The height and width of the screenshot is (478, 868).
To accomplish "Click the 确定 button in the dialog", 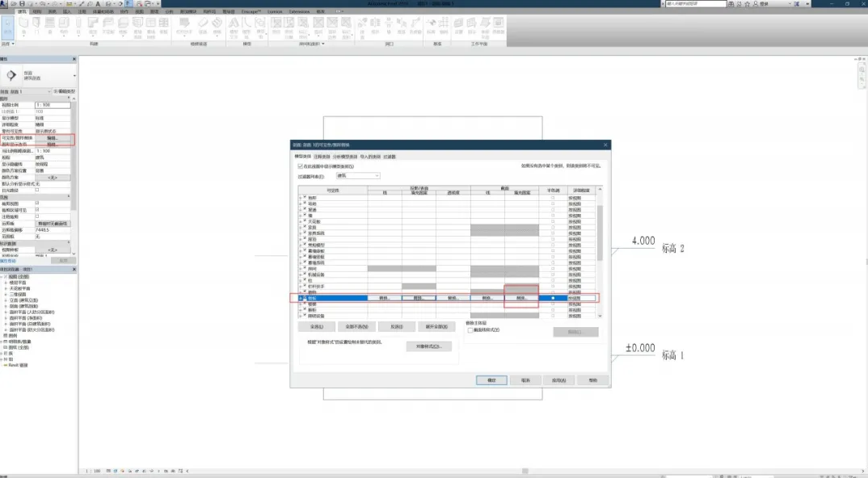I will tap(491, 380).
